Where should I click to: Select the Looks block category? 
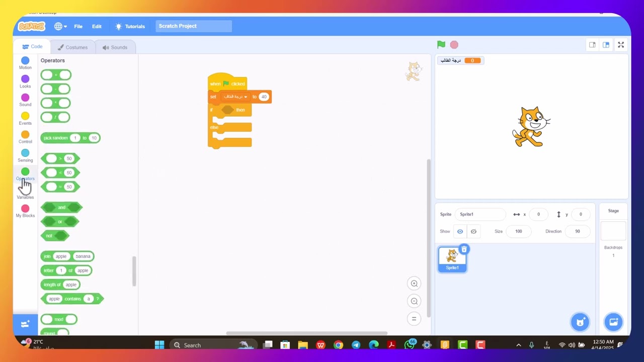25,82
